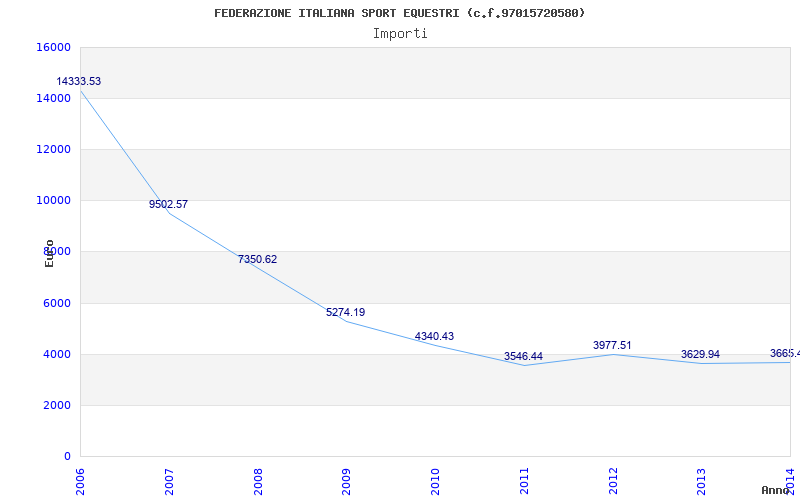Viewport: 800px width, 500px height.
Task: Click the 7350.62 data label
Action: pyautogui.click(x=257, y=259)
